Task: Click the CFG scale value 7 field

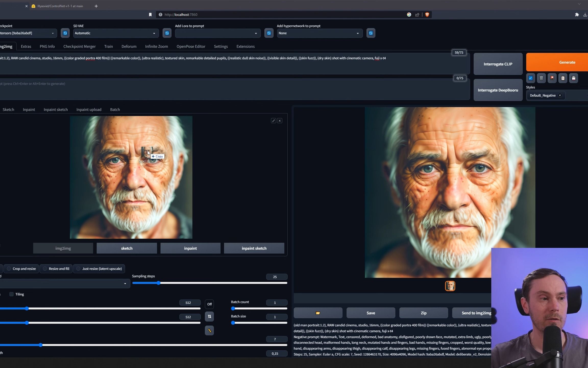Action: (x=277, y=339)
